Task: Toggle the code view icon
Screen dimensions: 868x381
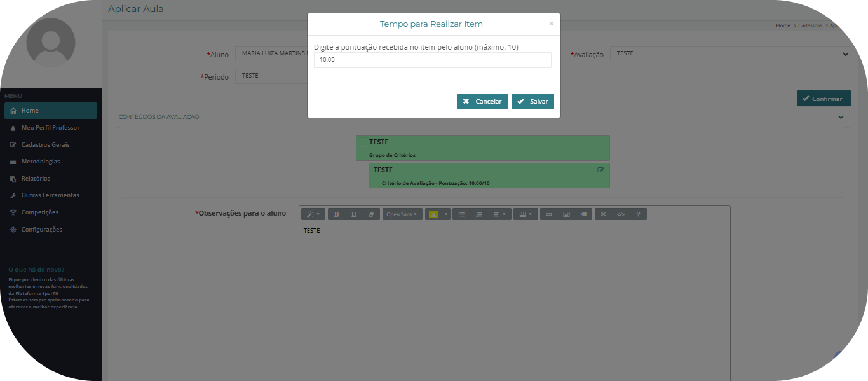Action: coord(621,214)
